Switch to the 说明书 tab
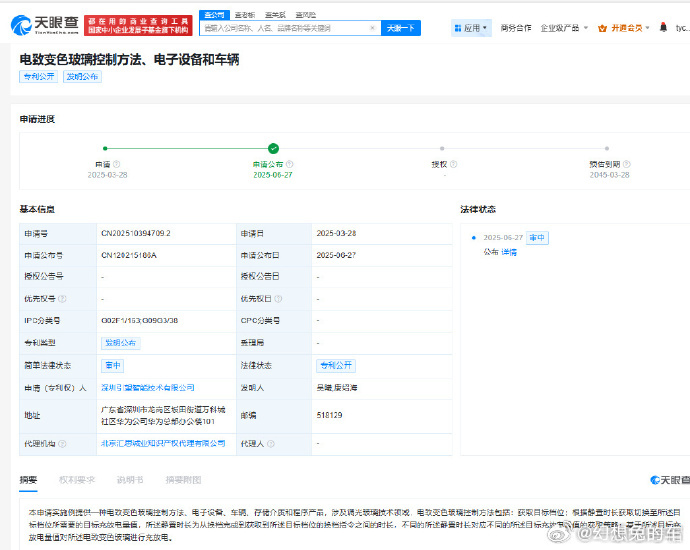 [x=130, y=480]
